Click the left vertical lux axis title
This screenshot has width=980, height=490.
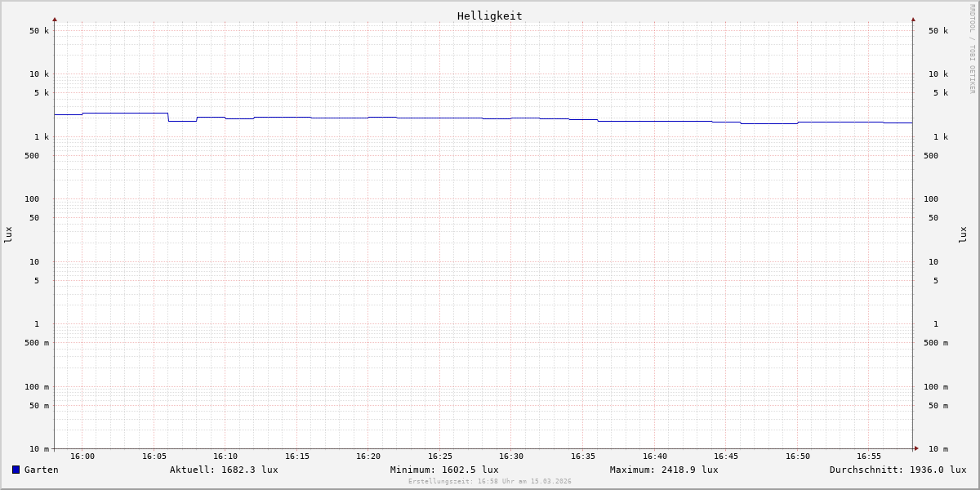8,234
